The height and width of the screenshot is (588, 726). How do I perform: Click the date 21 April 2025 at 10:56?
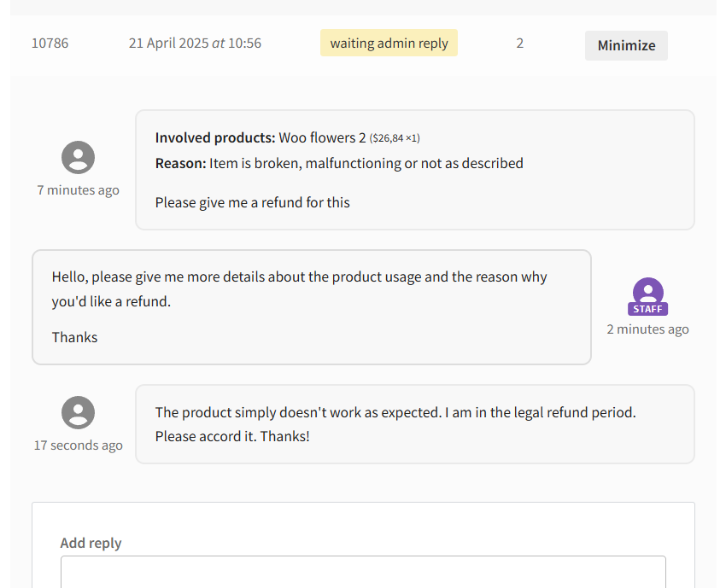(195, 43)
